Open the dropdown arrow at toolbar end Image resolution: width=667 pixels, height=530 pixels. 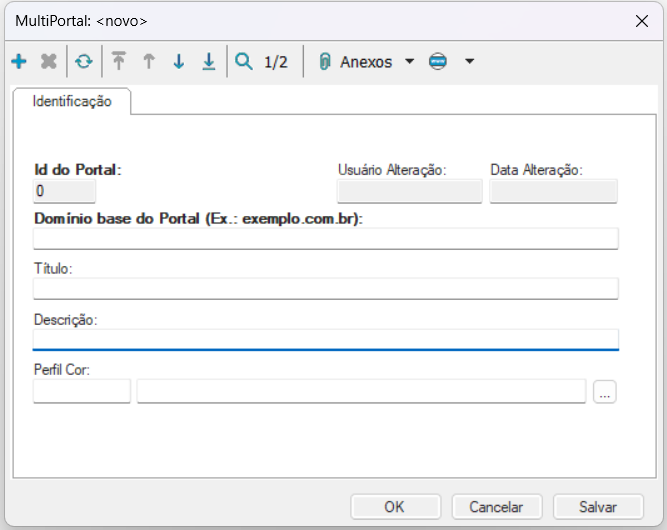pyautogui.click(x=469, y=62)
